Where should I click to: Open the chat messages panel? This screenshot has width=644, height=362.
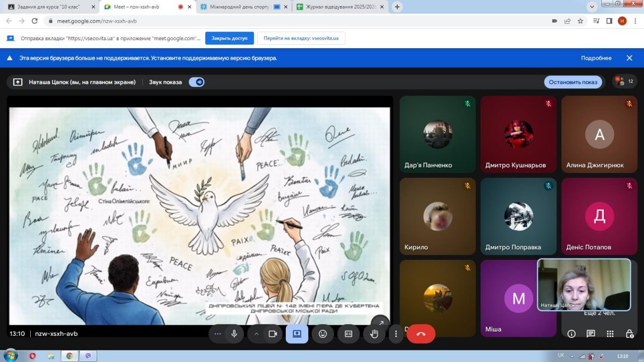pyautogui.click(x=591, y=334)
